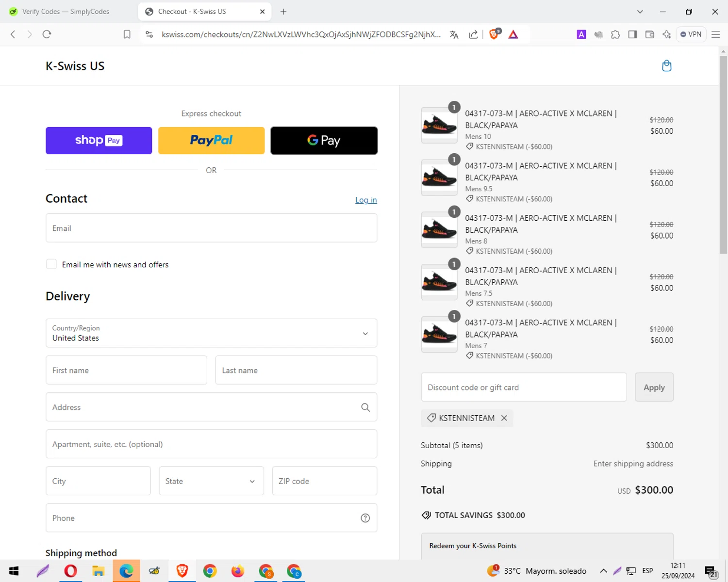Click the Brave Rewards triangle icon

[513, 34]
